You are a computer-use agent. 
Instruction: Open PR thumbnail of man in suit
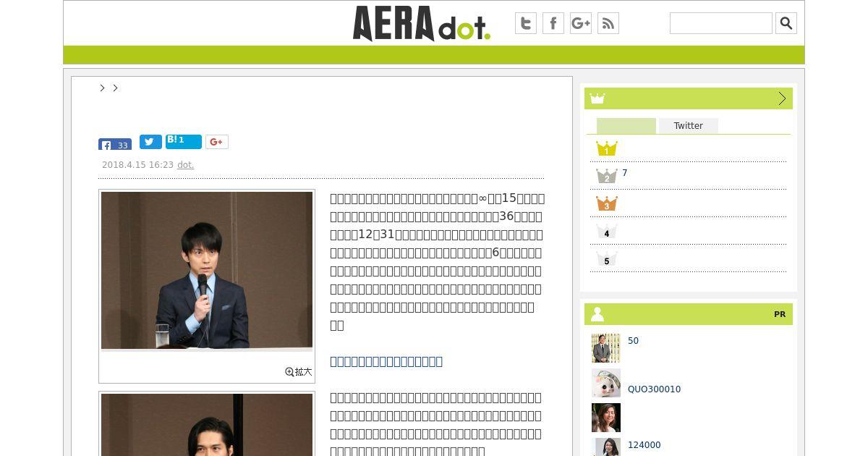click(x=605, y=348)
